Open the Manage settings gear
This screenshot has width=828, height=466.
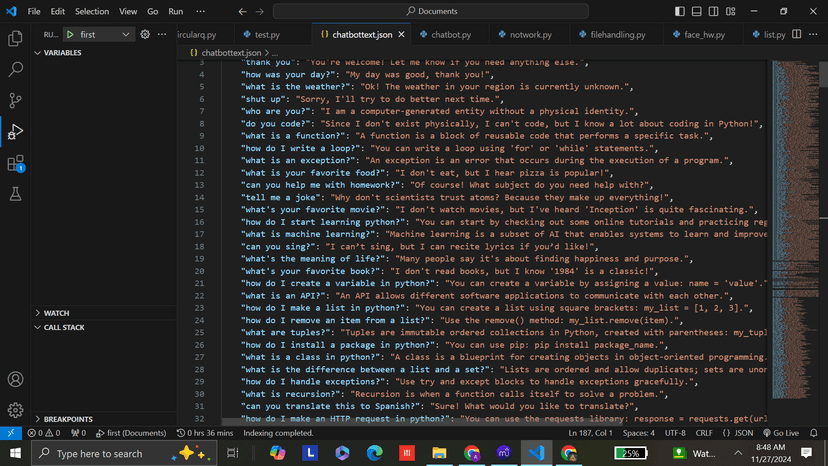[x=15, y=410]
